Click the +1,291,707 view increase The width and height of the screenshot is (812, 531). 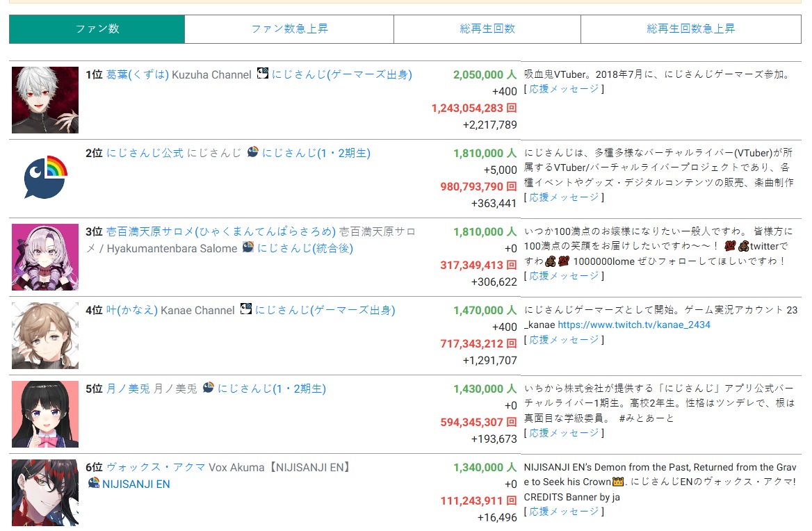(490, 360)
